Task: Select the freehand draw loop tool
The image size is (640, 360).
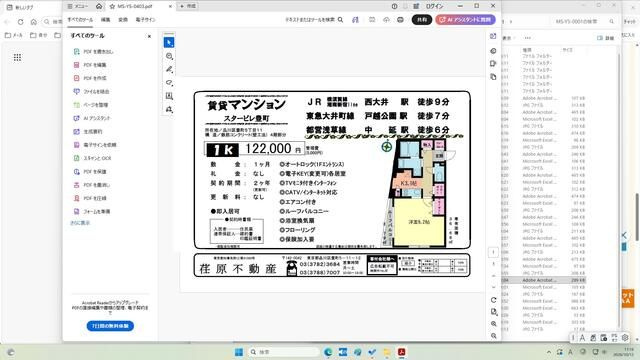Action: pos(169,83)
